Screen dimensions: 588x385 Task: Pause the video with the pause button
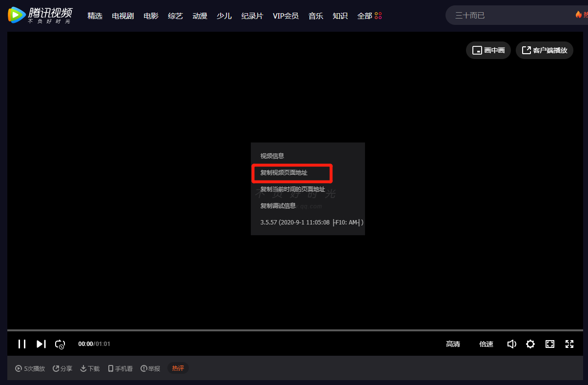tap(22, 344)
